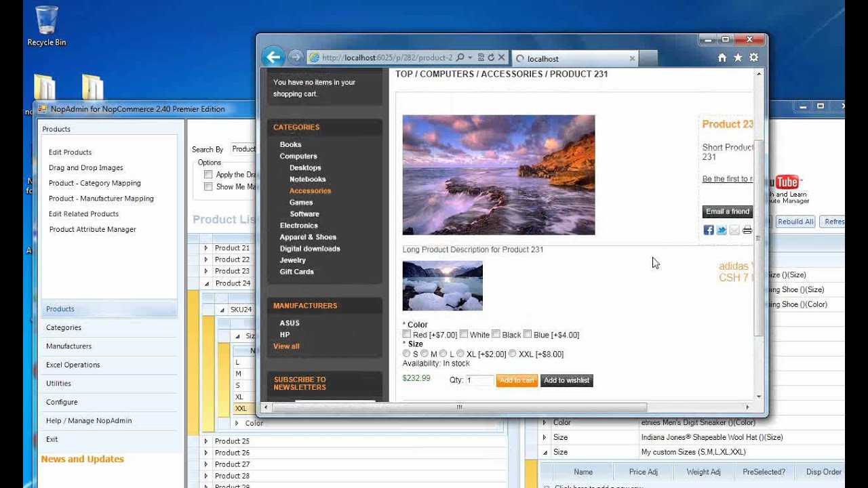
Task: Click the browser Forward arrow button
Action: 295,58
